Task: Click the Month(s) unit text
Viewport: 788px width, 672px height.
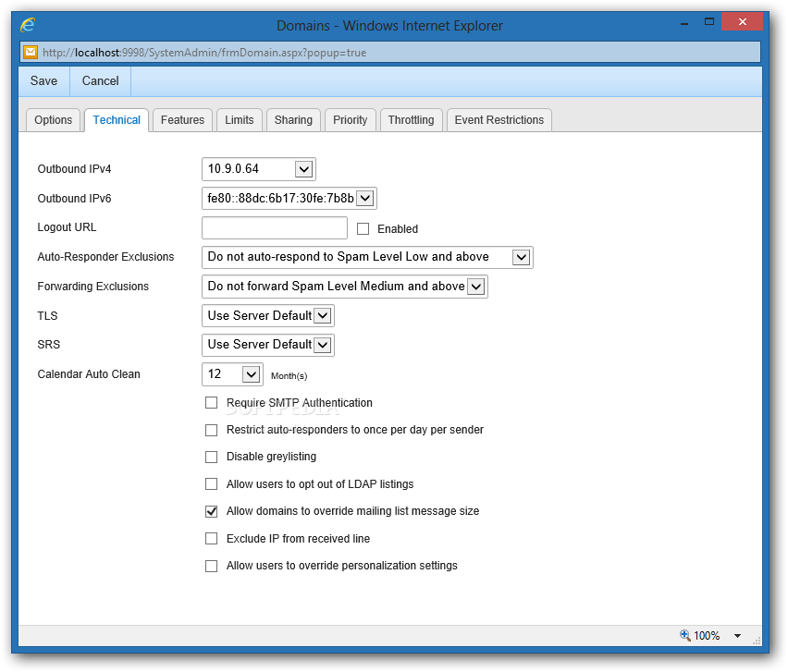Action: (289, 375)
